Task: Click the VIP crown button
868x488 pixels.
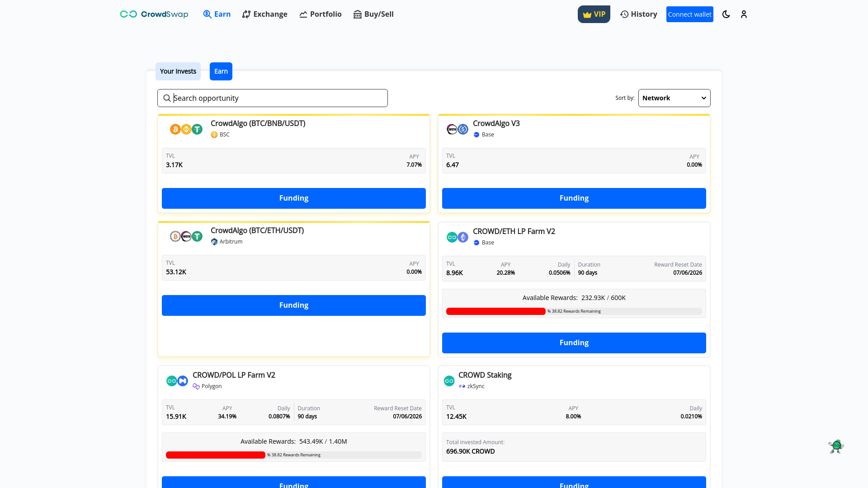Action: pos(594,14)
